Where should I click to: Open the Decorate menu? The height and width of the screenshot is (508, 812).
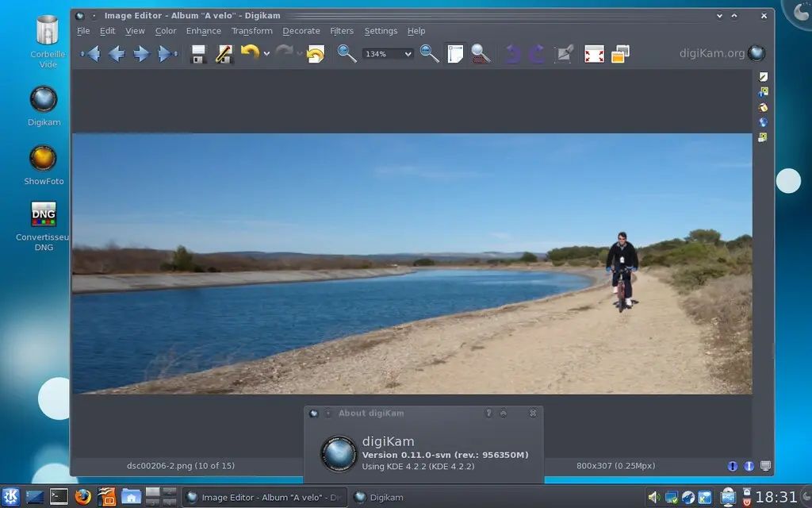point(301,31)
